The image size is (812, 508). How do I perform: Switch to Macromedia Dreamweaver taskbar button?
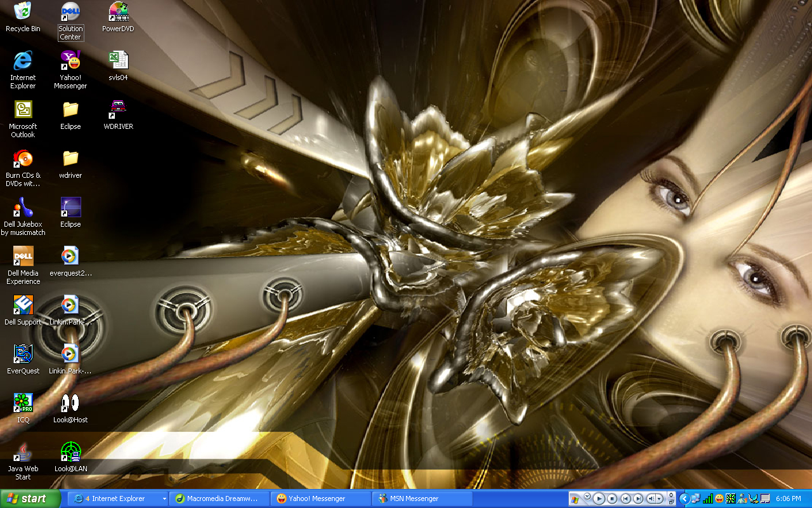point(219,498)
